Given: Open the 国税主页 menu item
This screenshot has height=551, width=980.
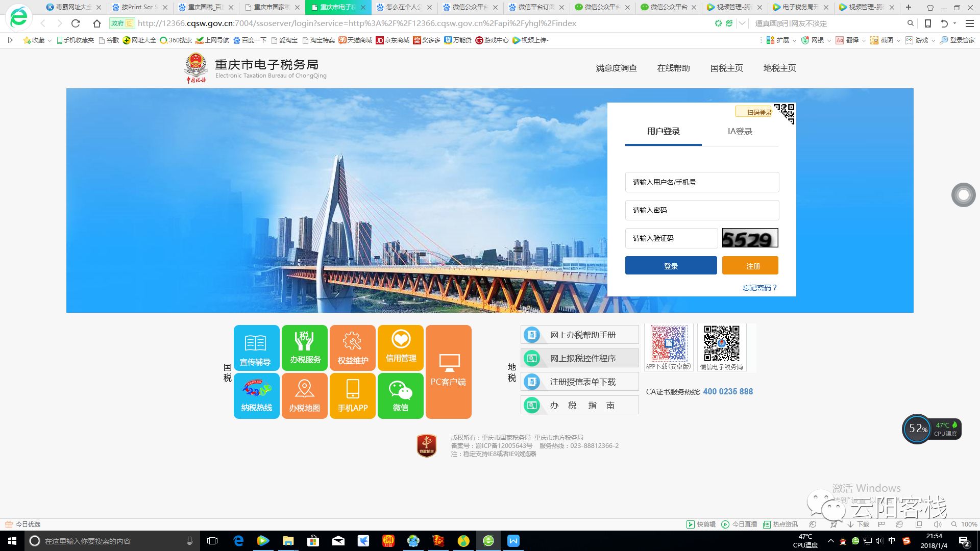Looking at the screenshot, I should click(x=726, y=68).
